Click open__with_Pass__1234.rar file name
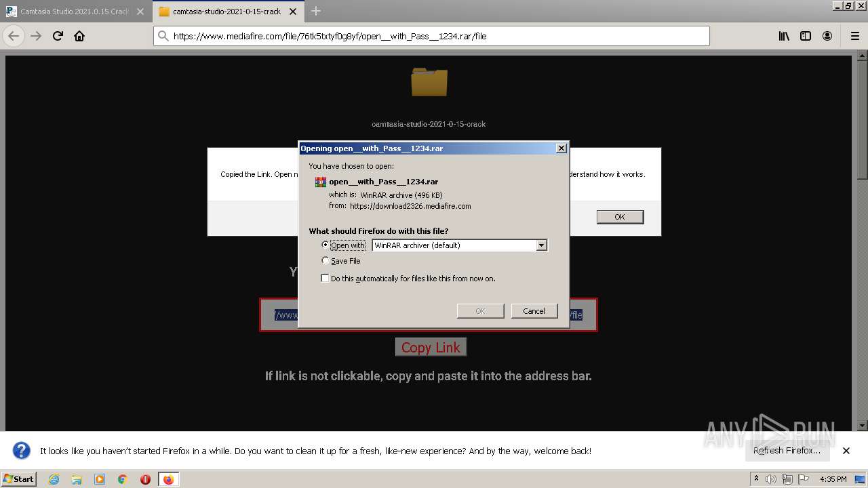 (x=384, y=182)
